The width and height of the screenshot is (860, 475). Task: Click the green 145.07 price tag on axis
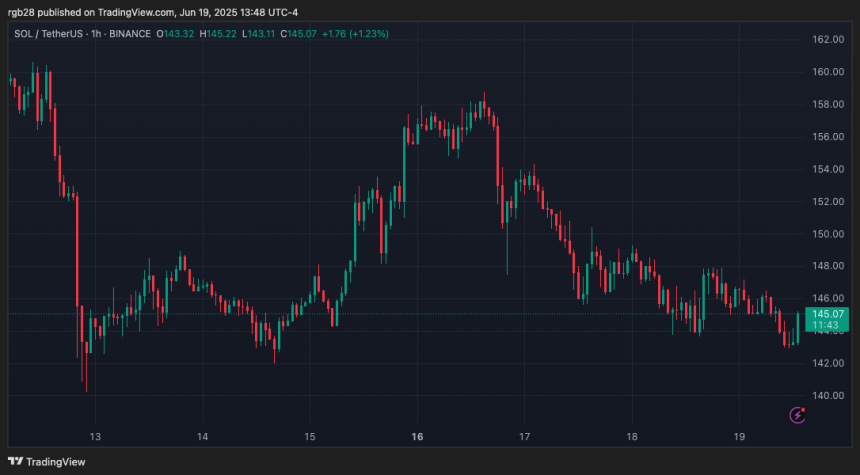pyautogui.click(x=825, y=314)
